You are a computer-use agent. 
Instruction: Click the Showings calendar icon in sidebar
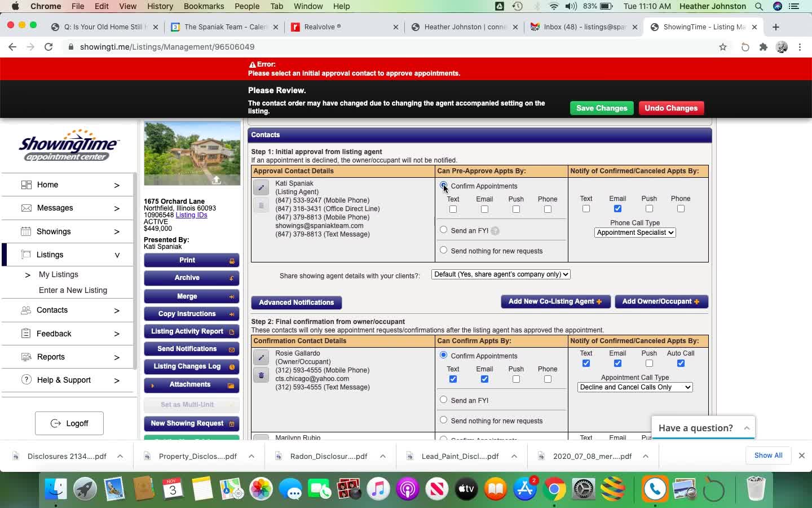coord(26,231)
